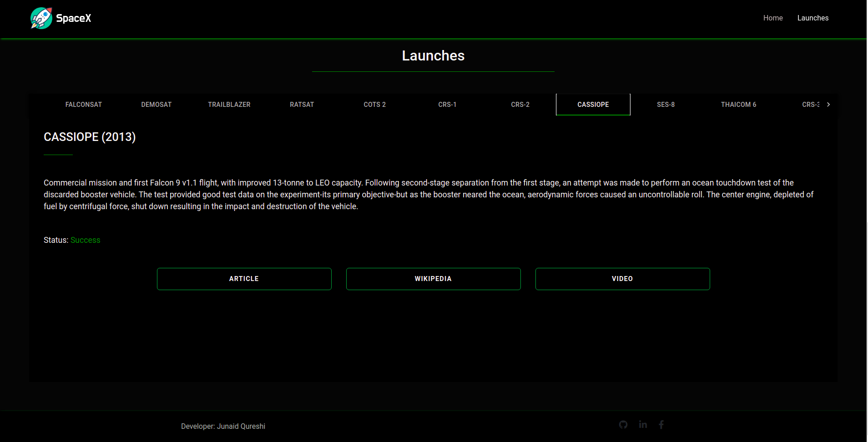The image size is (868, 442).
Task: Click the CASSIOPE (2013) heading
Action: click(90, 137)
